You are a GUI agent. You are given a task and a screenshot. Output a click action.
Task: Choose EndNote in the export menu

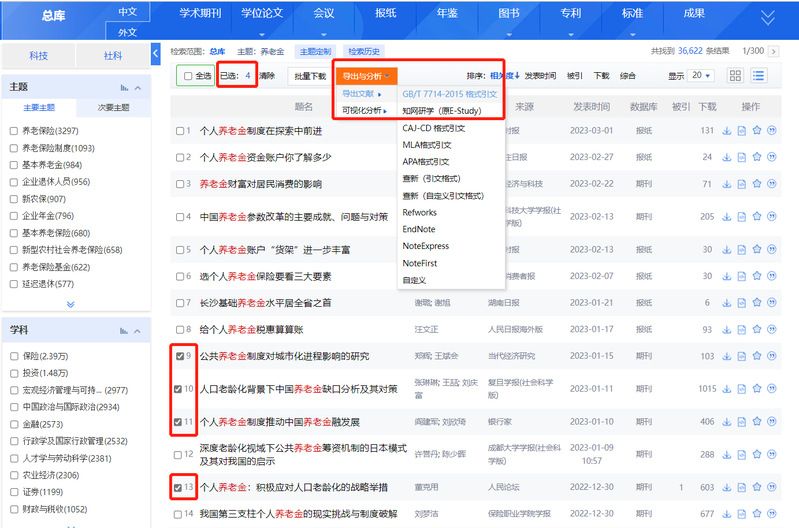click(x=418, y=229)
